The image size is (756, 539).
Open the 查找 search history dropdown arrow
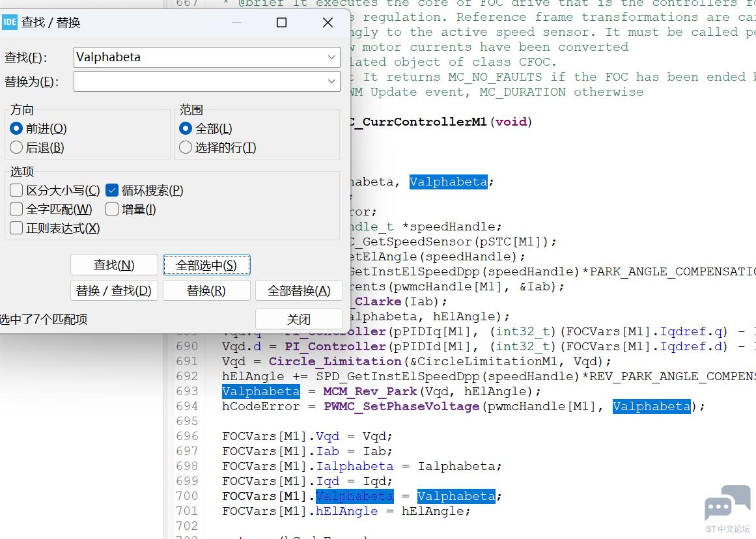tap(331, 57)
